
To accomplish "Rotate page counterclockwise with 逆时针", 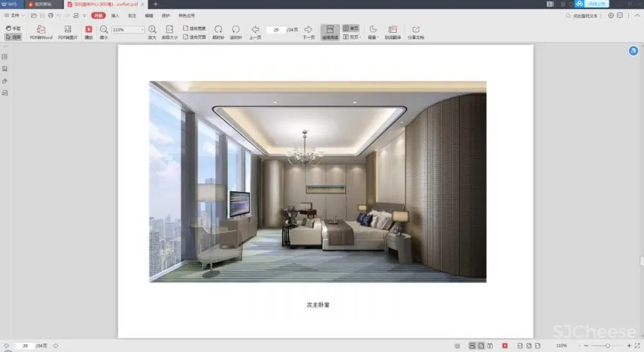I will coord(236,30).
